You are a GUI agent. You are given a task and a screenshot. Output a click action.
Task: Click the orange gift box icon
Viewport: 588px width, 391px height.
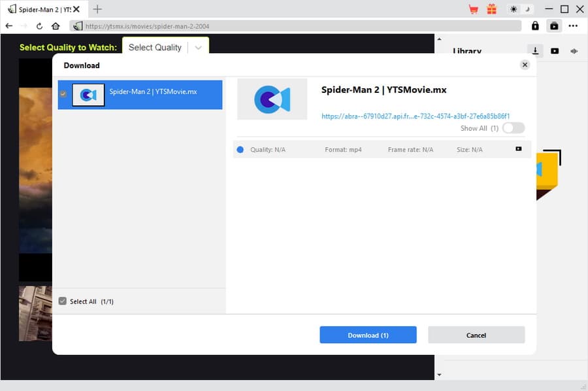(491, 9)
